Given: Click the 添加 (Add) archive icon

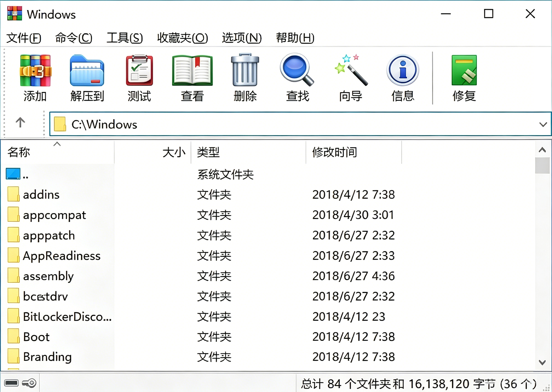Looking at the screenshot, I should click(x=35, y=71).
